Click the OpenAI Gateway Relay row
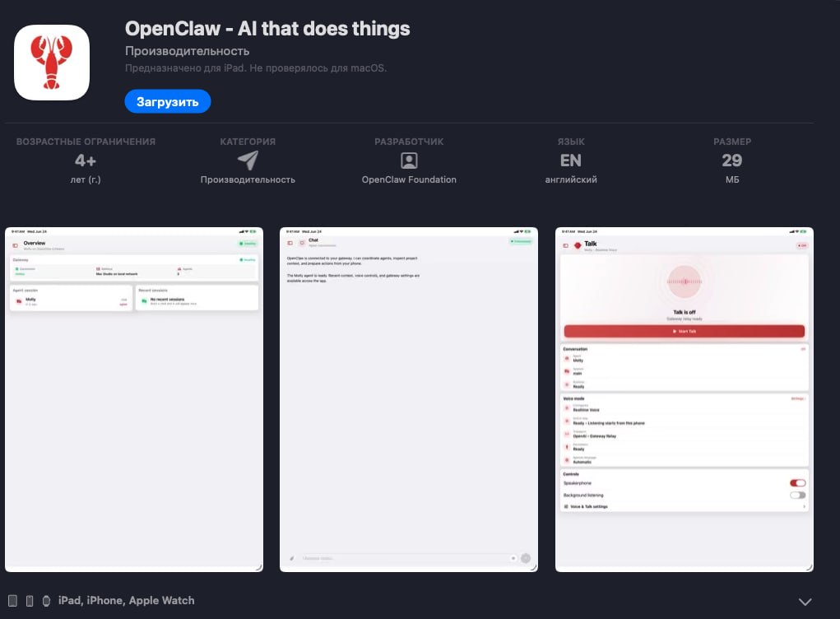Viewport: 840px width, 619px height. coord(685,434)
